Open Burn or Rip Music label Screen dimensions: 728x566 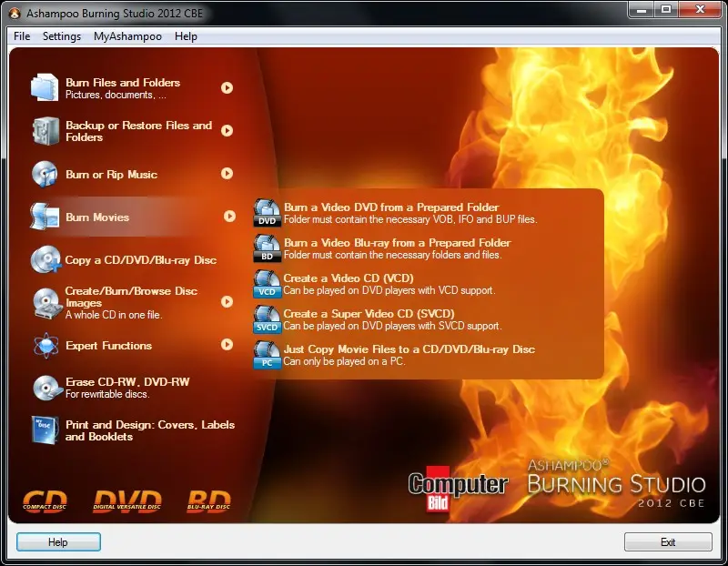(x=111, y=174)
